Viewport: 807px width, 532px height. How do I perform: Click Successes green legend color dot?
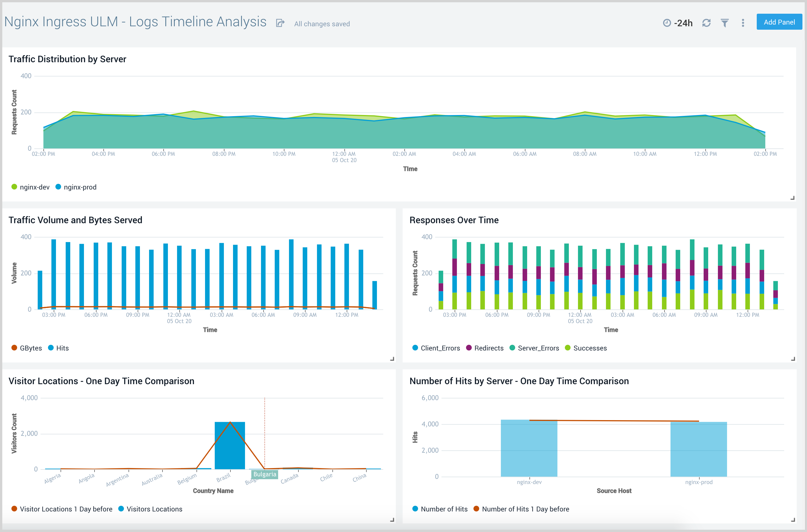568,347
